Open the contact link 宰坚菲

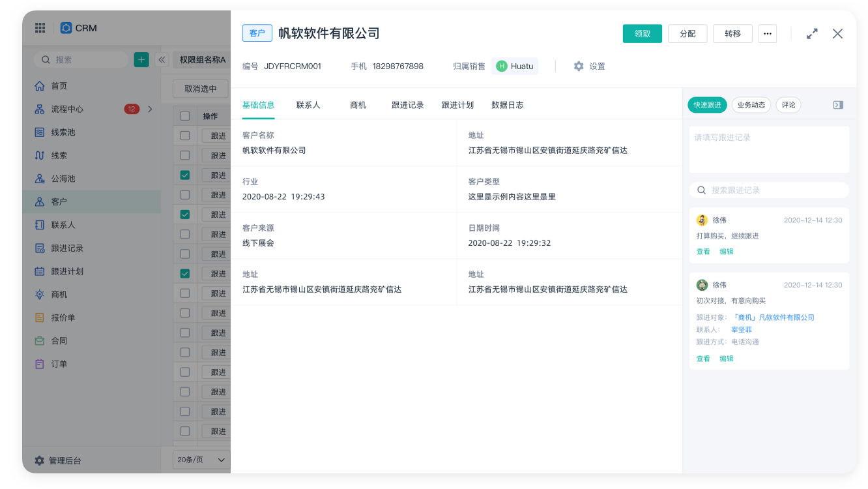[x=742, y=330]
